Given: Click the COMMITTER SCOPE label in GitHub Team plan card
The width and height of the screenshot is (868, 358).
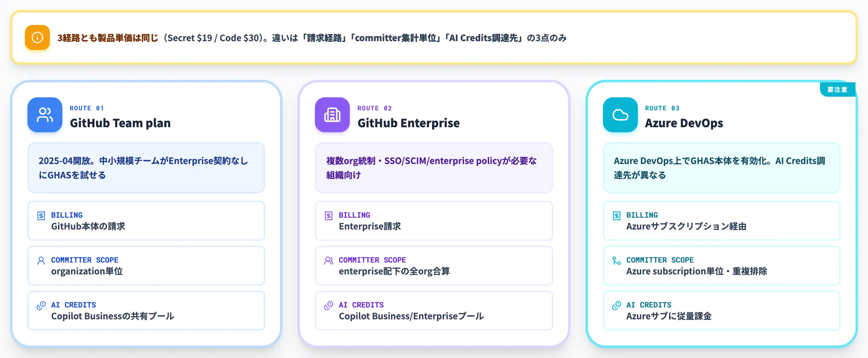Looking at the screenshot, I should [x=84, y=259].
